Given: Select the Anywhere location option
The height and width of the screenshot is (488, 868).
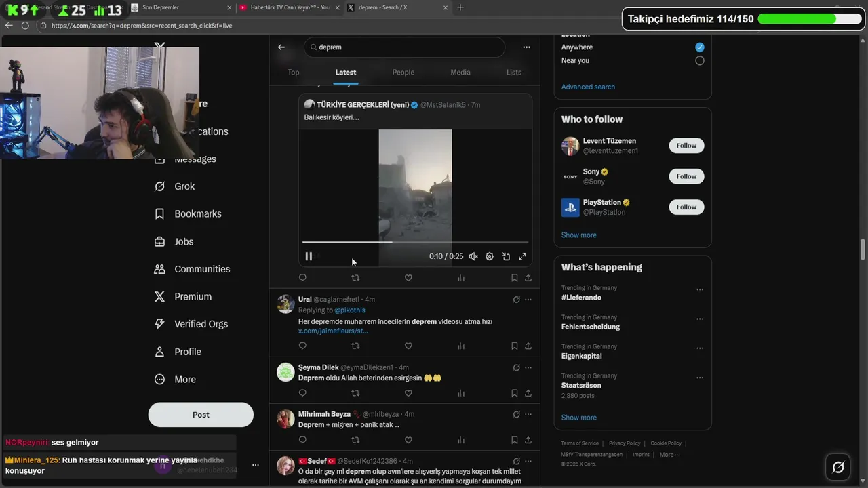Looking at the screenshot, I should click(x=700, y=47).
